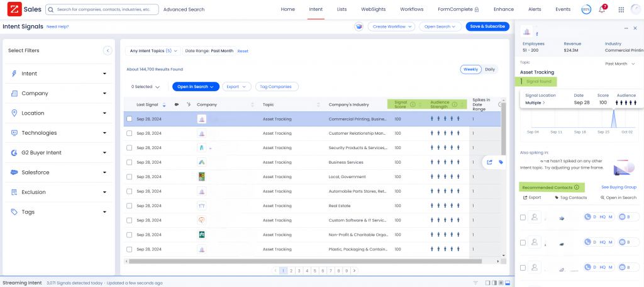Click the See Buying Group link
The image size is (644, 287).
coord(618,187)
